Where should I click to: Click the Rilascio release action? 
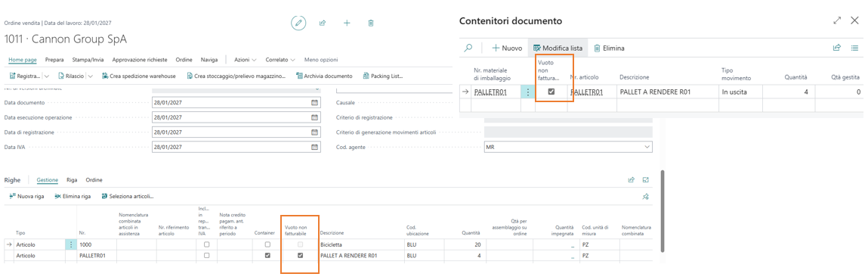pos(72,76)
